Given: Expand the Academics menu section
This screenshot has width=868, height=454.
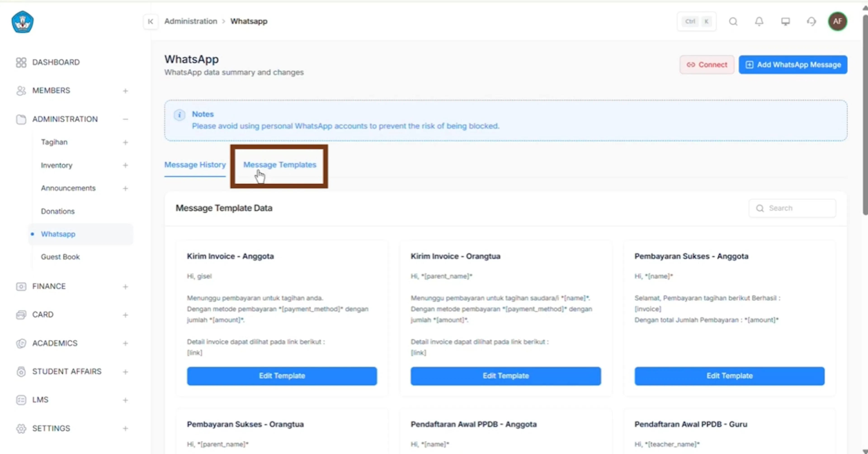Looking at the screenshot, I should point(125,343).
